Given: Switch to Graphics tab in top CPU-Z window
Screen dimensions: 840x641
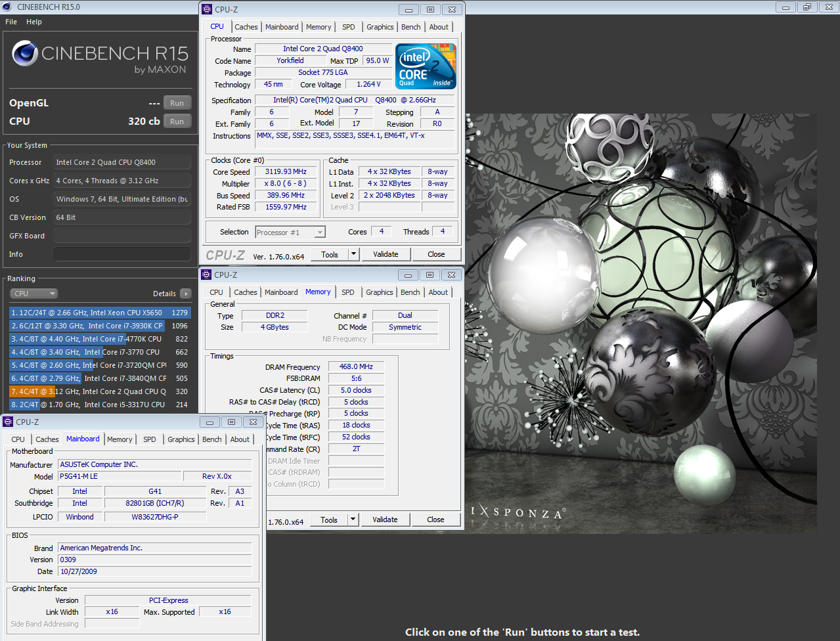Looking at the screenshot, I should click(380, 27).
